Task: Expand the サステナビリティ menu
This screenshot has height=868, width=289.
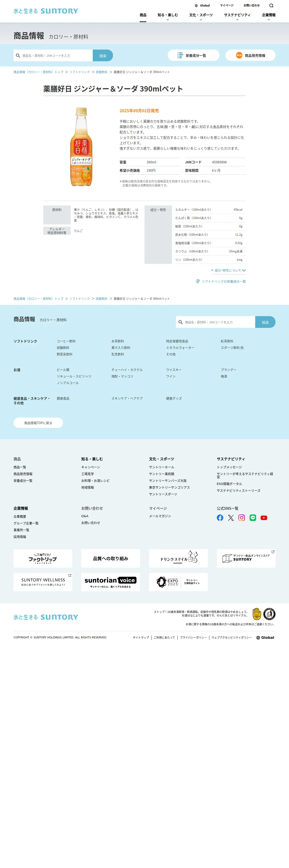Action: point(237,16)
